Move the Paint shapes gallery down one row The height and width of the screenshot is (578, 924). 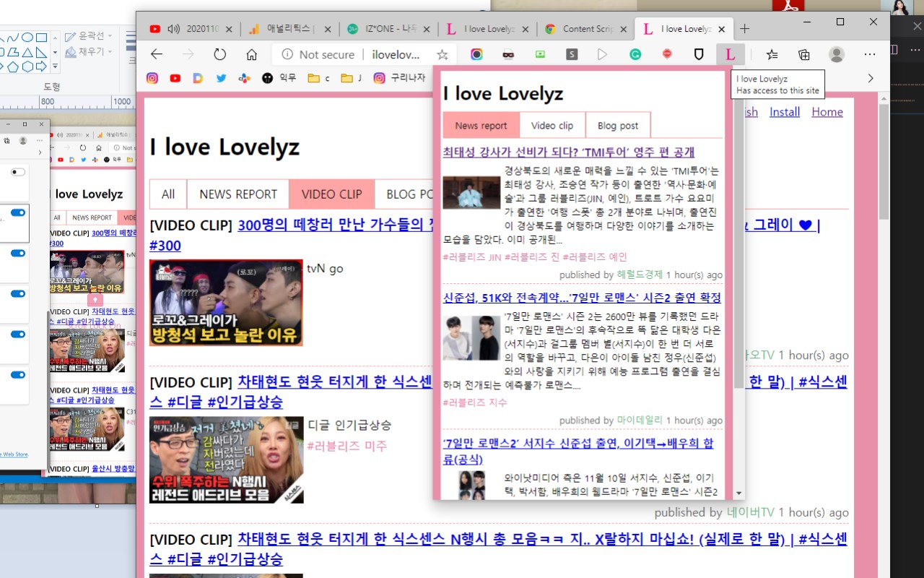pos(55,52)
